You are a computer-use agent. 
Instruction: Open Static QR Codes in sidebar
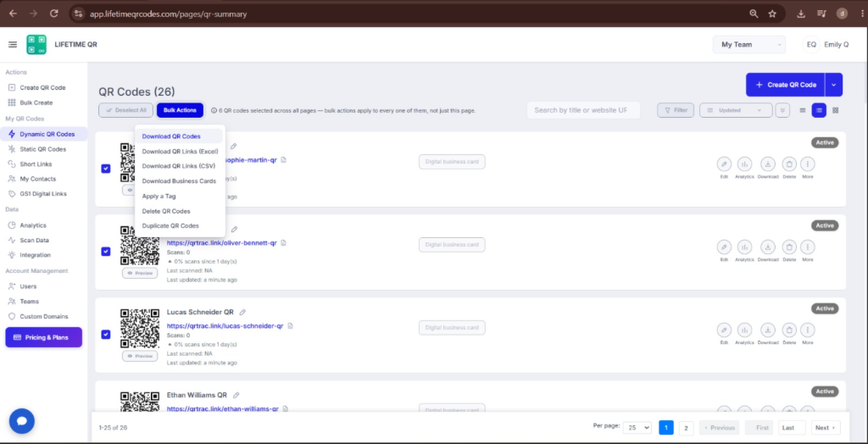tap(42, 149)
